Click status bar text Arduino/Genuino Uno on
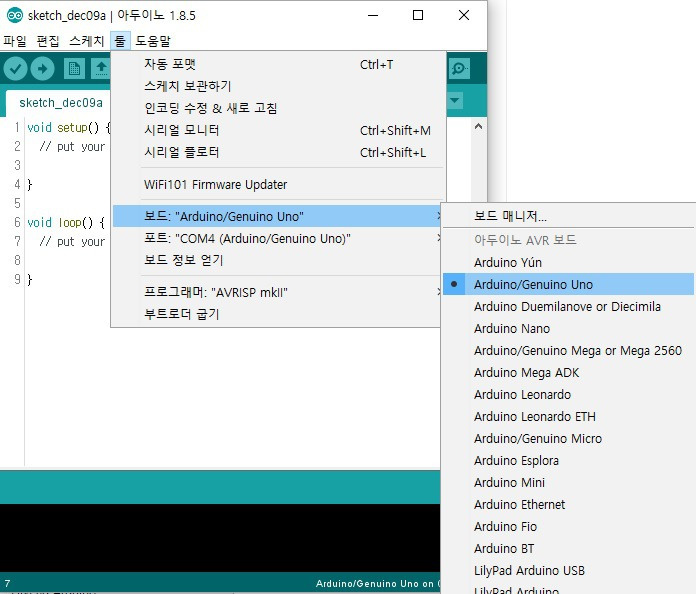The width and height of the screenshot is (696, 594). pyautogui.click(x=377, y=583)
